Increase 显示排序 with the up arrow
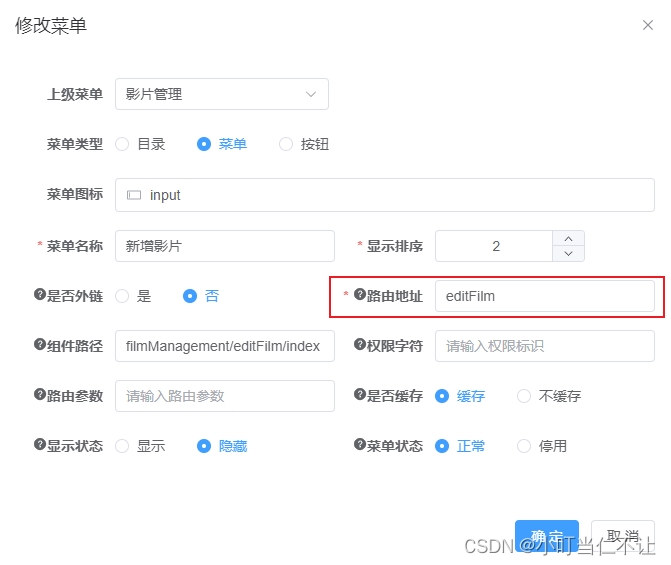Image resolution: width=671 pixels, height=565 pixels. [568, 239]
